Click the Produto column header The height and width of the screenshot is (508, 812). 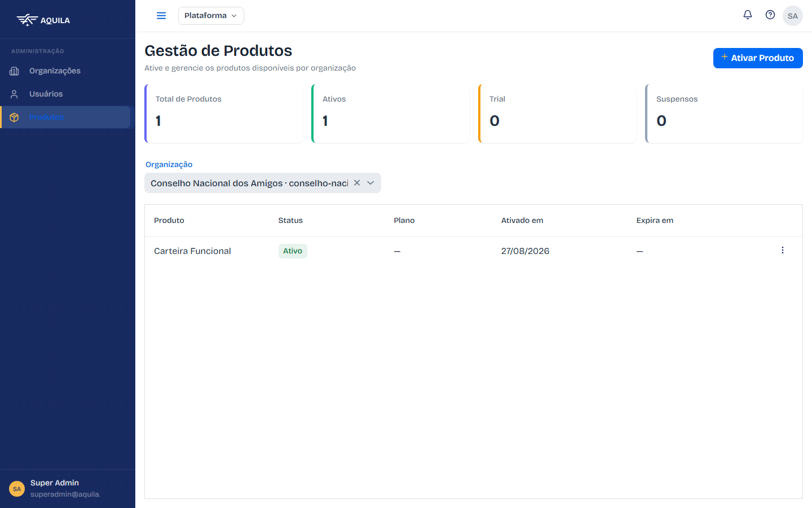pyautogui.click(x=169, y=220)
